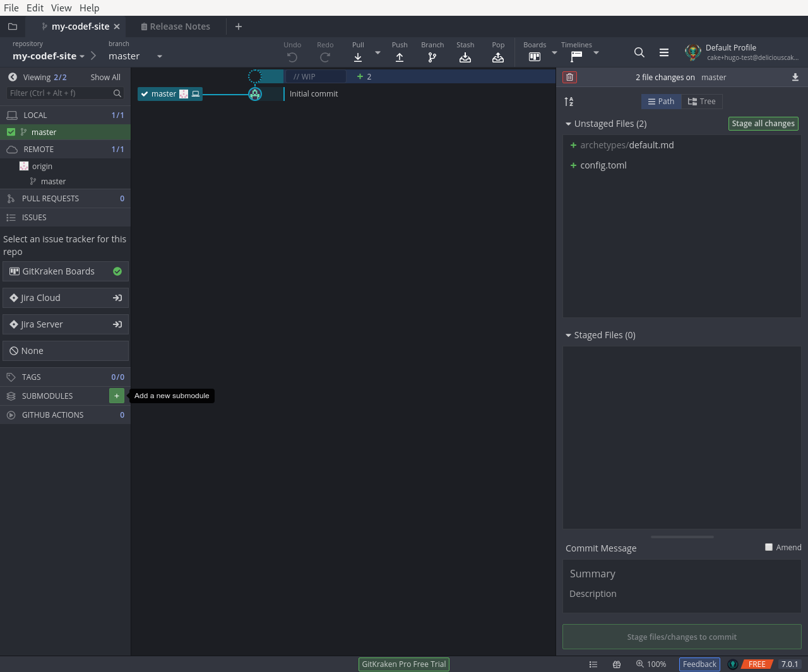Collapse left panel with back arrow icon

tap(13, 77)
